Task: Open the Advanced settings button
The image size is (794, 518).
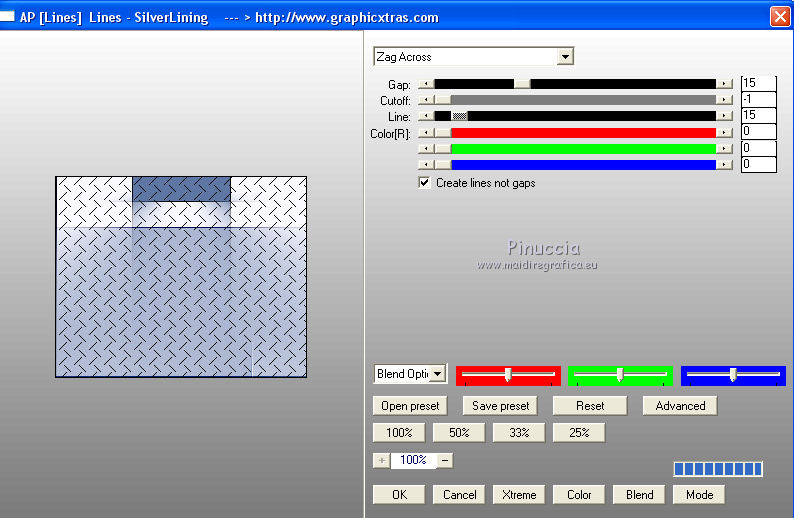Action: click(680, 406)
